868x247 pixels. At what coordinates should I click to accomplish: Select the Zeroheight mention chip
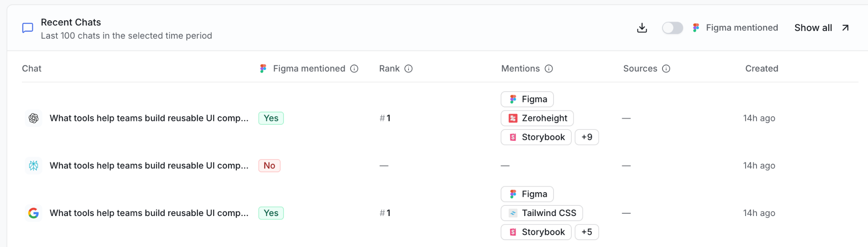coord(537,118)
